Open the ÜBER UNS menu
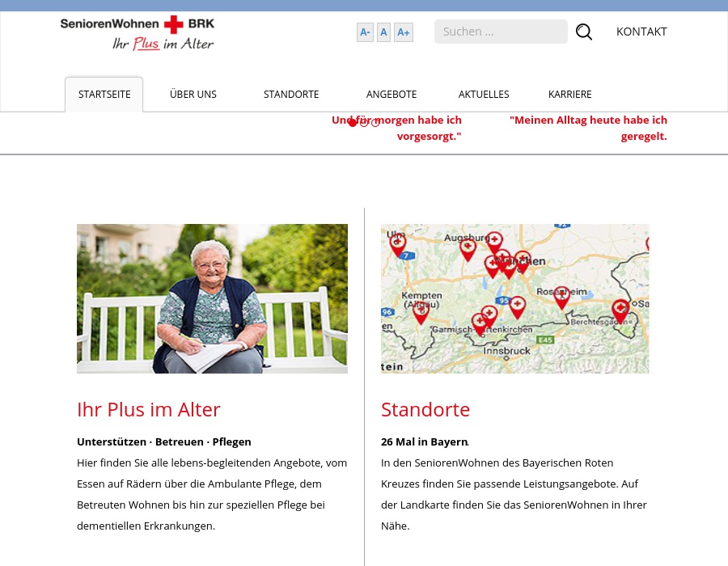Viewport: 728px width, 566px height. (x=193, y=94)
